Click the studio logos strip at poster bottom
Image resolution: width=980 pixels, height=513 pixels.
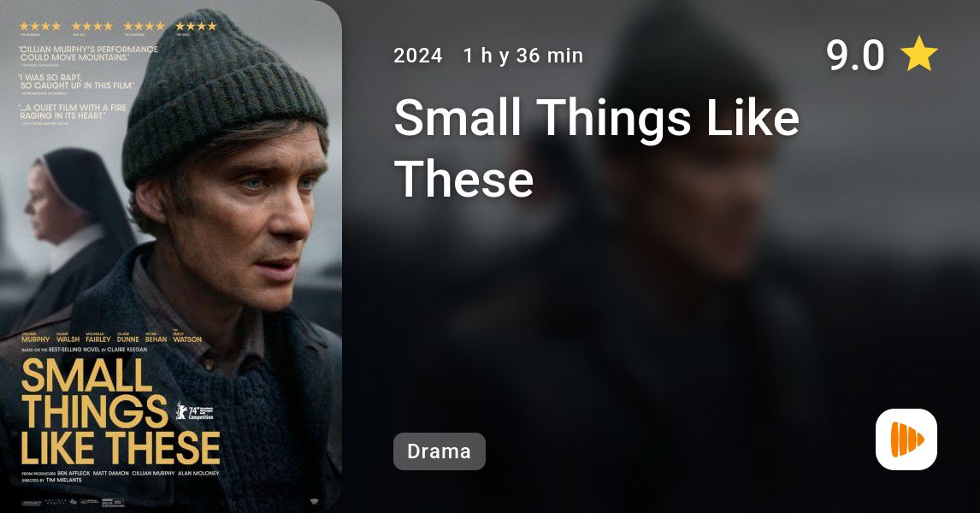click(x=73, y=502)
